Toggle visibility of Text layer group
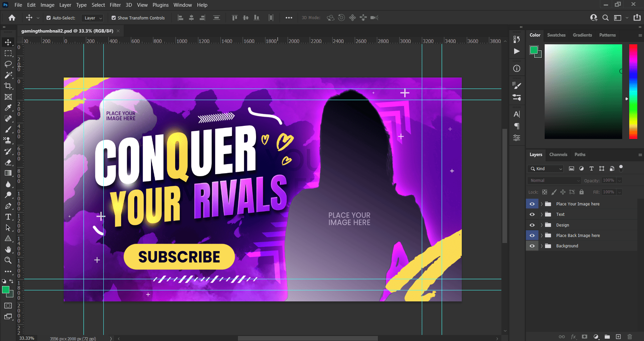644x341 pixels. coord(532,214)
